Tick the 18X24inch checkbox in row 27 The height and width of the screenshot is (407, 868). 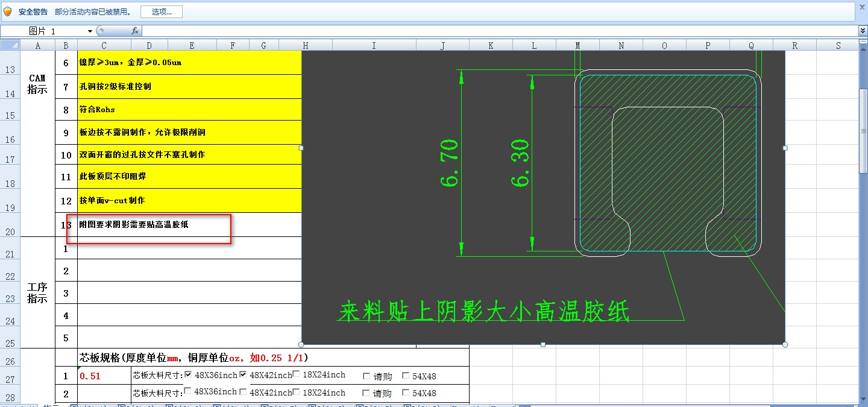pyautogui.click(x=297, y=374)
